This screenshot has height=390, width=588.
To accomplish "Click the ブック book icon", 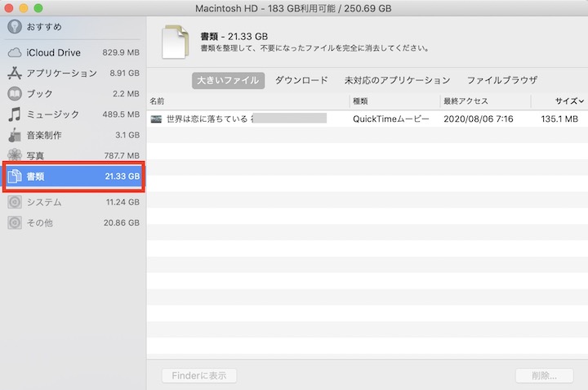I will (15, 93).
